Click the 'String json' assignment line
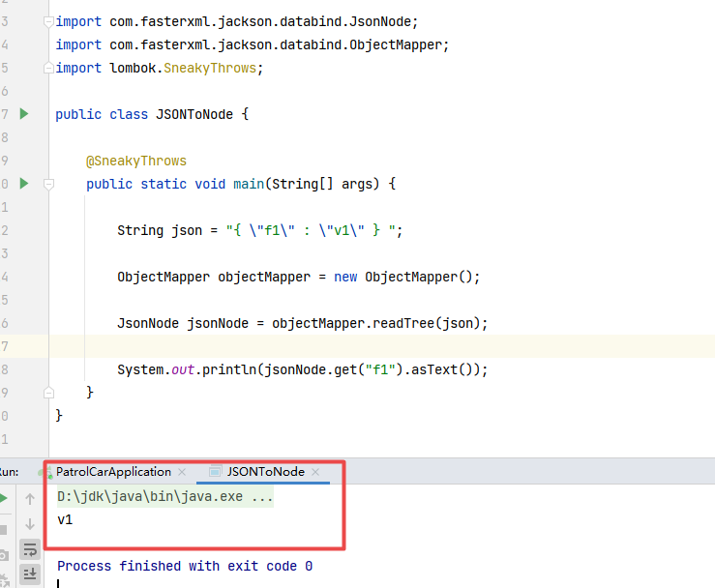Screen dimensions: 715x588 coord(260,230)
